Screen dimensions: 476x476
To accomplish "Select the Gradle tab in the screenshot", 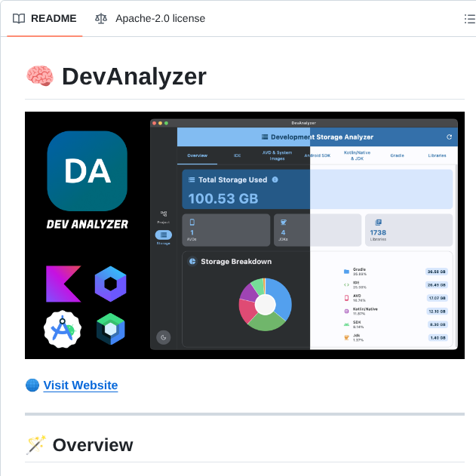I will [398, 155].
